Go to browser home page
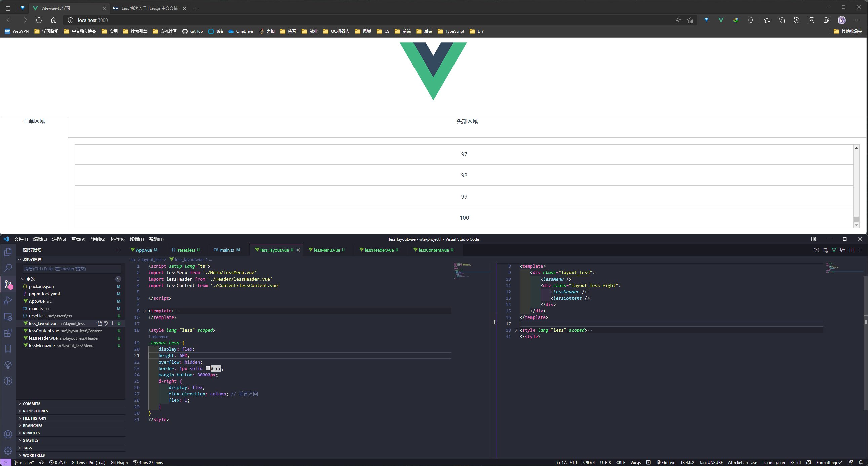Viewport: 868px width, 466px height. pos(53,20)
